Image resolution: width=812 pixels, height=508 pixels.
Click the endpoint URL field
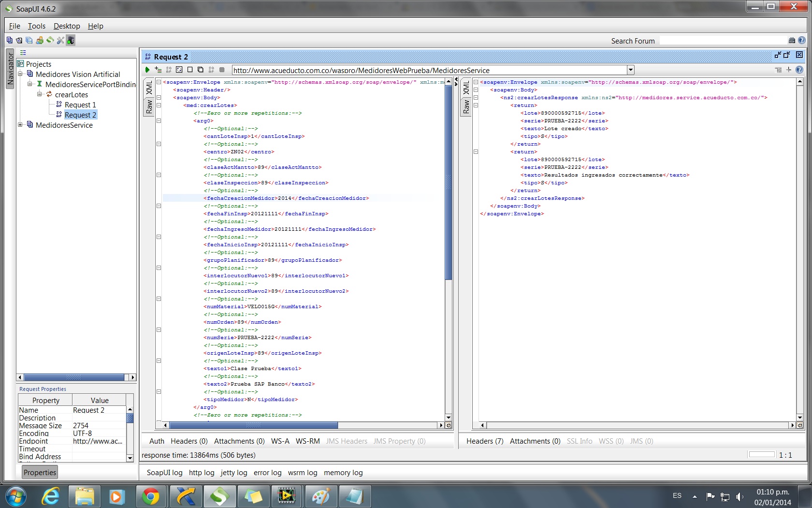429,70
